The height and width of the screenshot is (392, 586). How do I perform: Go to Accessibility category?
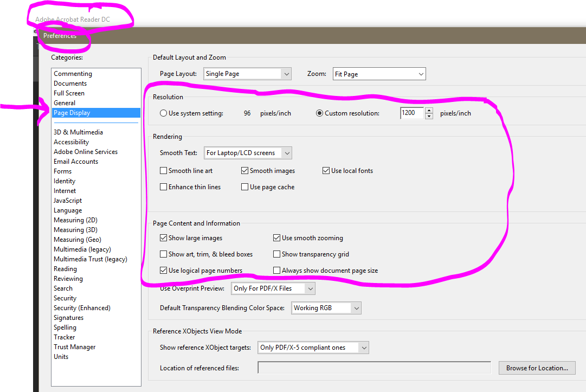click(72, 142)
